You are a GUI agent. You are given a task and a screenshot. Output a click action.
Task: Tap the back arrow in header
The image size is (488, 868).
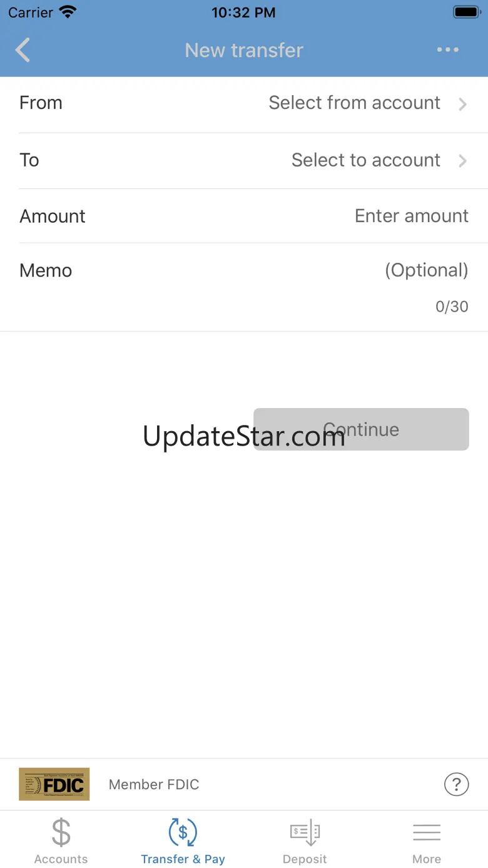click(x=23, y=50)
